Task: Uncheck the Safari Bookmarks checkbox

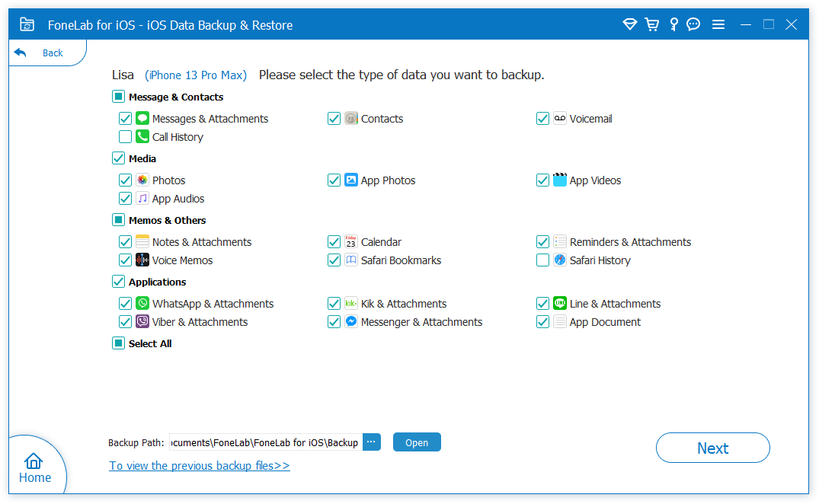Action: tap(334, 260)
